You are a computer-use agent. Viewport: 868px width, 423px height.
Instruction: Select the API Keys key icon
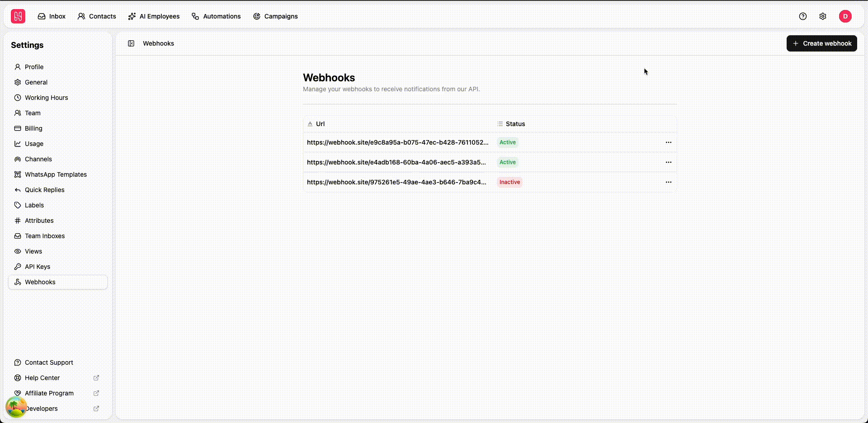pyautogui.click(x=17, y=267)
